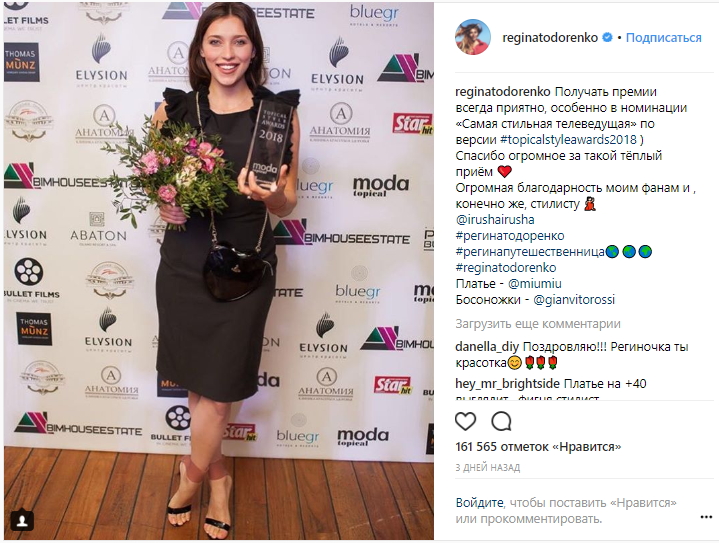Open the @irushairusha mention
This screenshot has height=543, width=719.
495,220
